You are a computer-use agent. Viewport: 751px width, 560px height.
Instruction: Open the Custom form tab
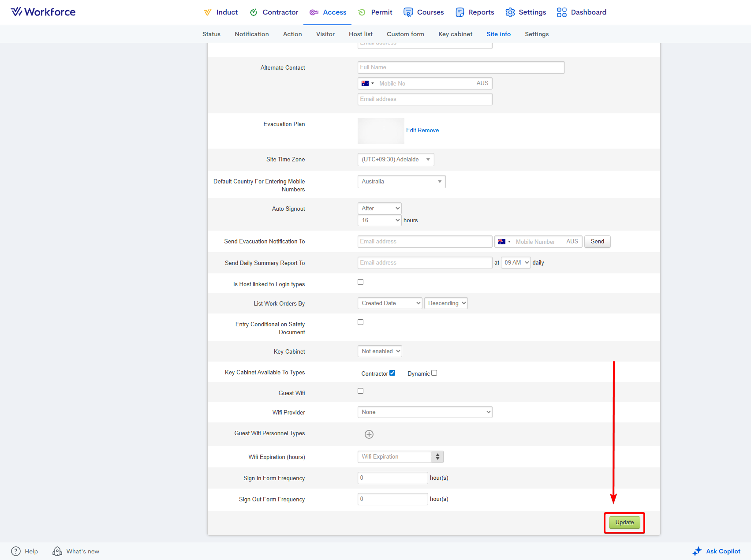405,34
